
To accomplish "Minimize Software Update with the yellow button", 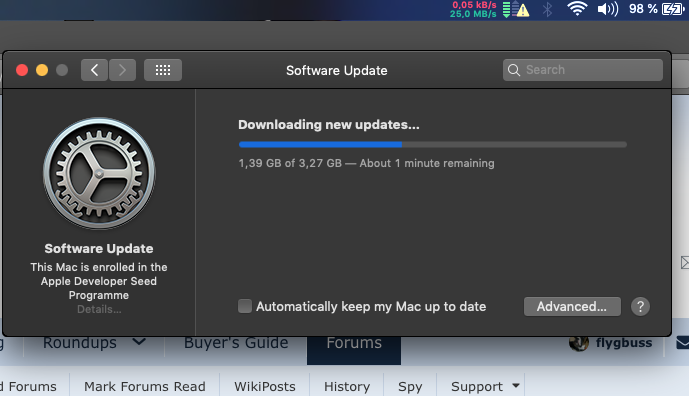I will (42, 70).
